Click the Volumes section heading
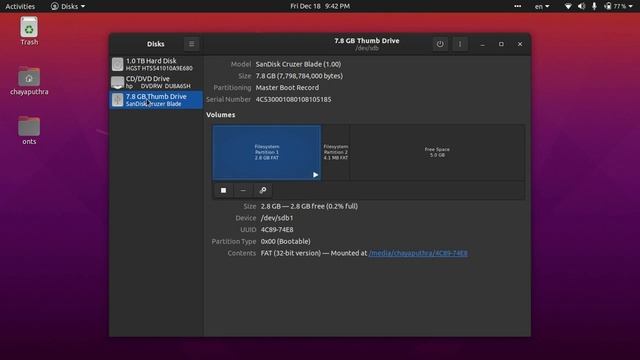 pyautogui.click(x=220, y=115)
